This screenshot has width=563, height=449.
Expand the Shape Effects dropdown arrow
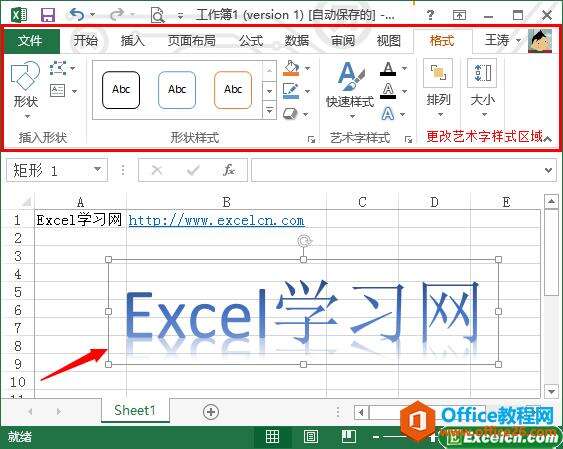coord(306,114)
